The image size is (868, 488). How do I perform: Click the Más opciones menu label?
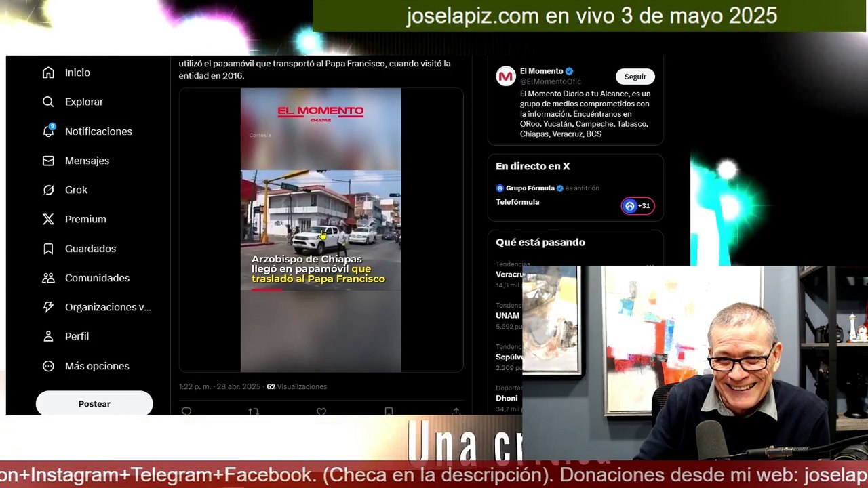pos(97,366)
